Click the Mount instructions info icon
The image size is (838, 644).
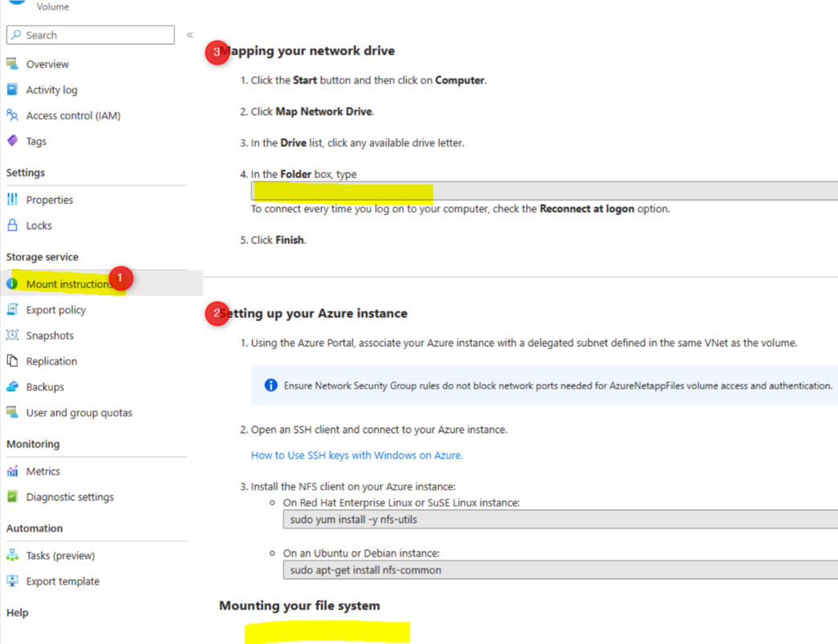pos(12,283)
